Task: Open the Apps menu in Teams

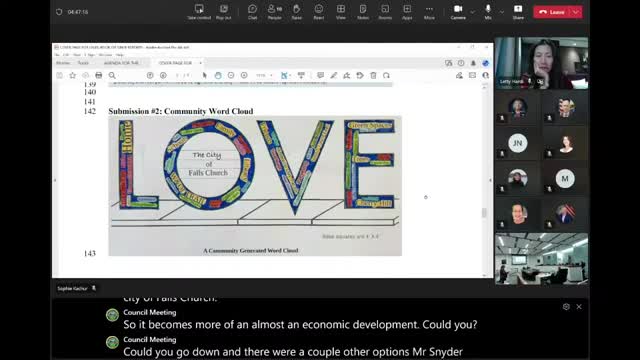Action: pos(407,12)
